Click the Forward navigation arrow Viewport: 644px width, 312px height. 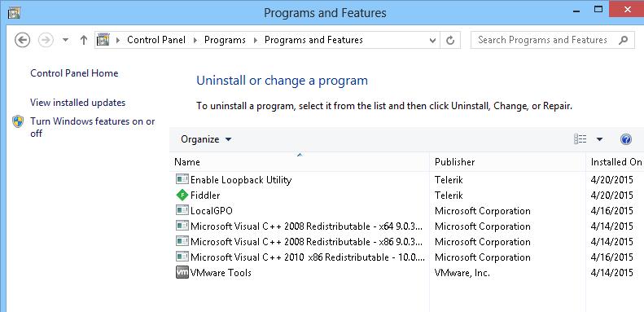pos(46,40)
